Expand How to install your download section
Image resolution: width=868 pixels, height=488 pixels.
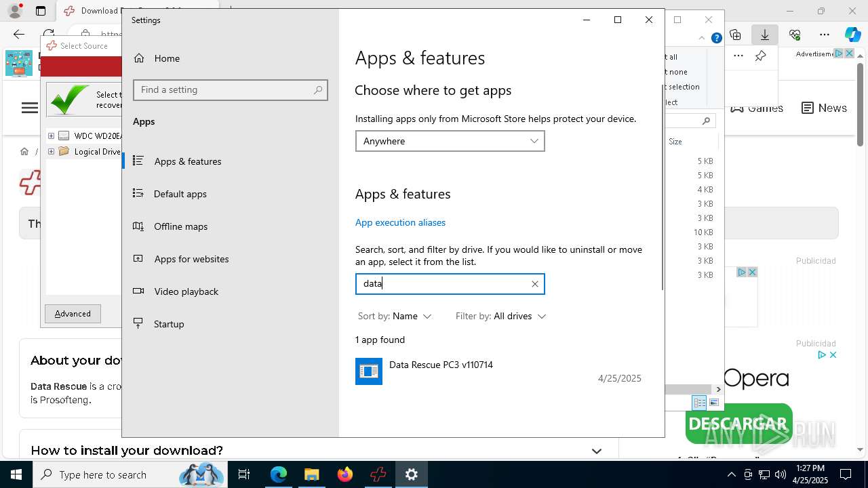tap(597, 451)
